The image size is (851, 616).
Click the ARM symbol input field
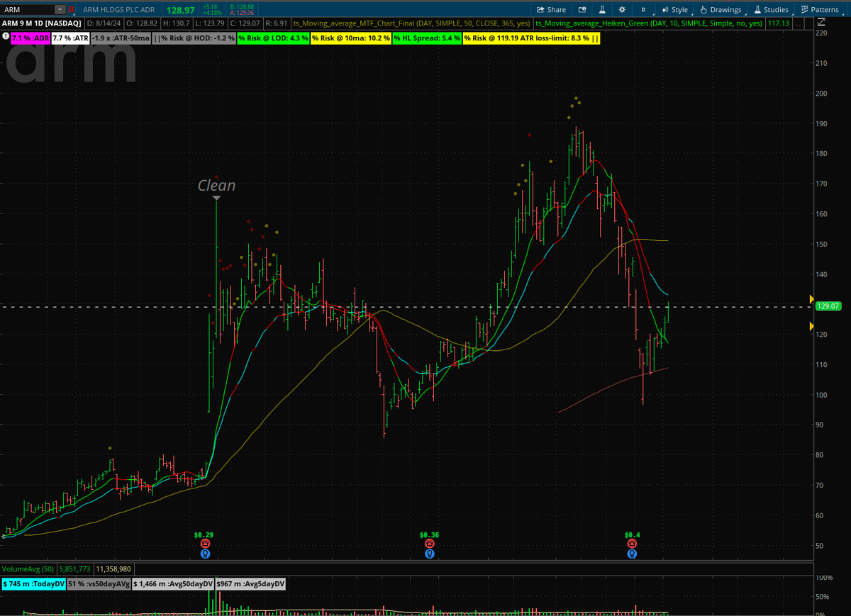coord(28,9)
